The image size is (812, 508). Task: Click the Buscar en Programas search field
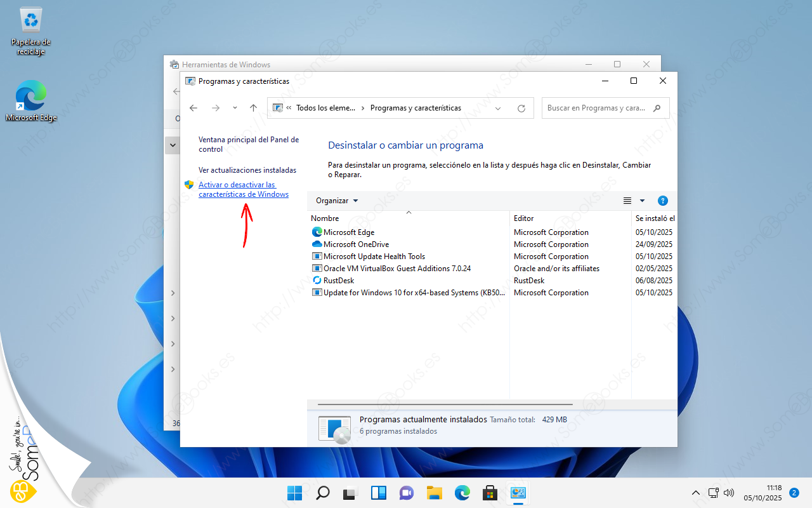pos(596,108)
